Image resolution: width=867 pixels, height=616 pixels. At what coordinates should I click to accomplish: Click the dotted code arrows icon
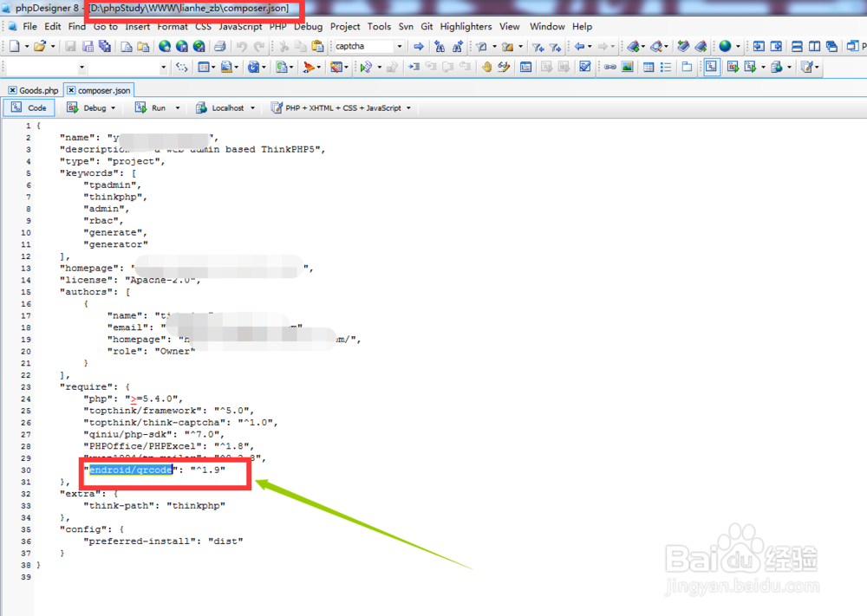(x=181, y=68)
